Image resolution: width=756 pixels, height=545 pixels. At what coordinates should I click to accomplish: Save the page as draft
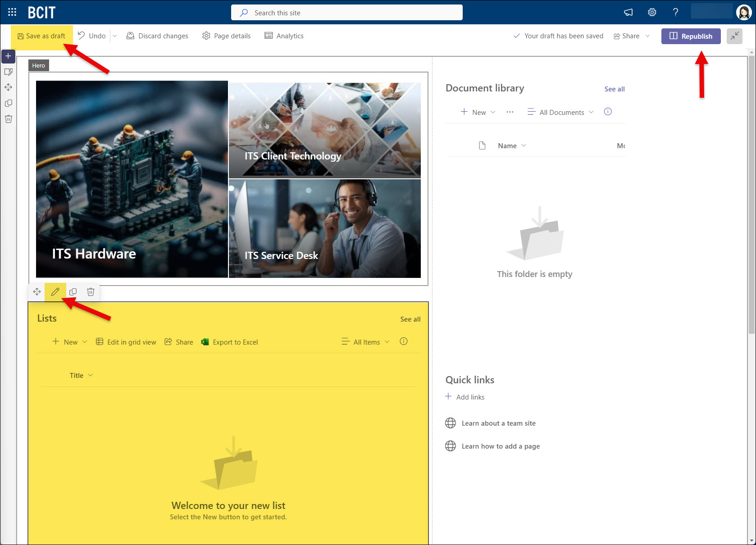coord(41,36)
